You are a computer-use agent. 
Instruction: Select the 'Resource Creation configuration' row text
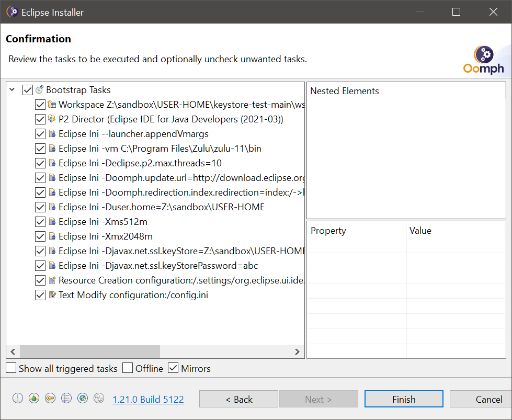point(181,280)
